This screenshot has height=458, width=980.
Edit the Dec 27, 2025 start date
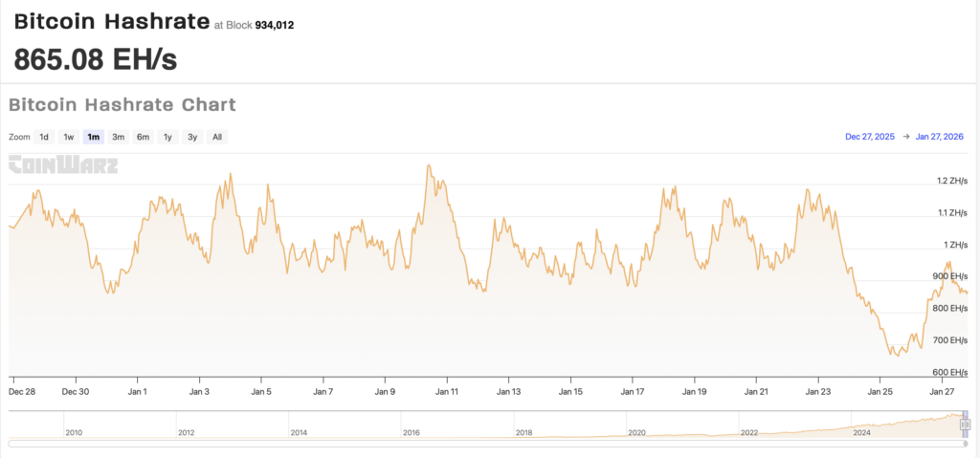[870, 137]
